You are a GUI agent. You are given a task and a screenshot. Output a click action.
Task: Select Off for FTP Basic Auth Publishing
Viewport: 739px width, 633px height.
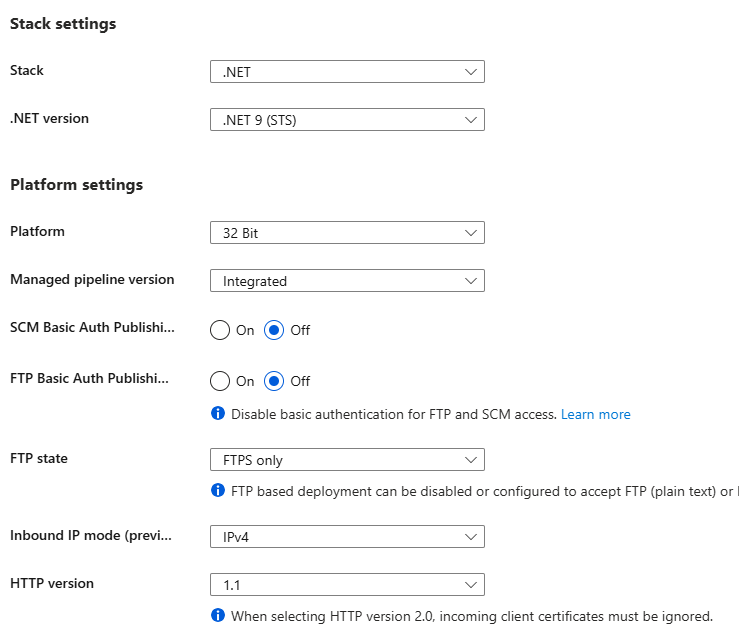tap(275, 381)
